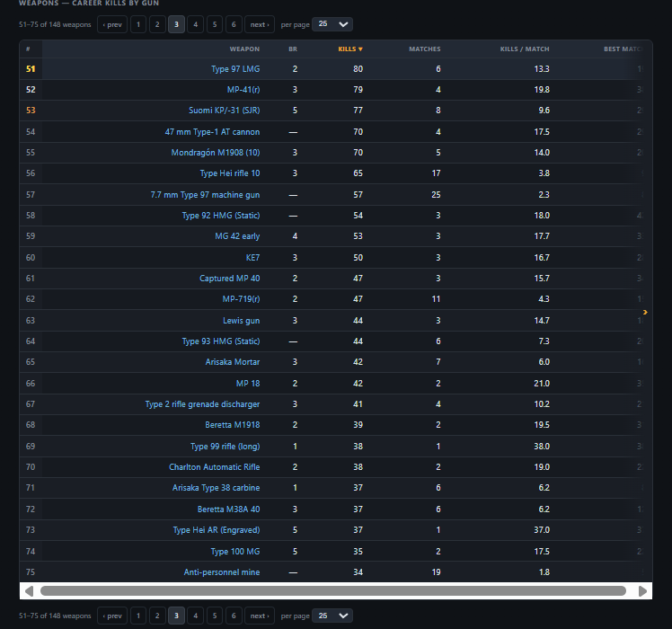Screen dimensions: 672x629
Task: Sort by the # rank column header
Action: pos(28,49)
